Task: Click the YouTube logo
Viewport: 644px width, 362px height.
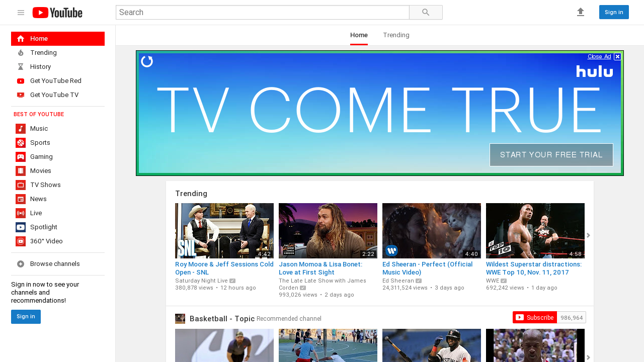Action: tap(57, 13)
